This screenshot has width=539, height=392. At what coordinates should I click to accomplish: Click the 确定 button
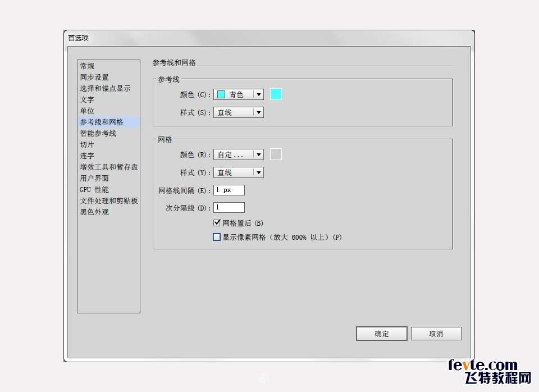coord(382,334)
